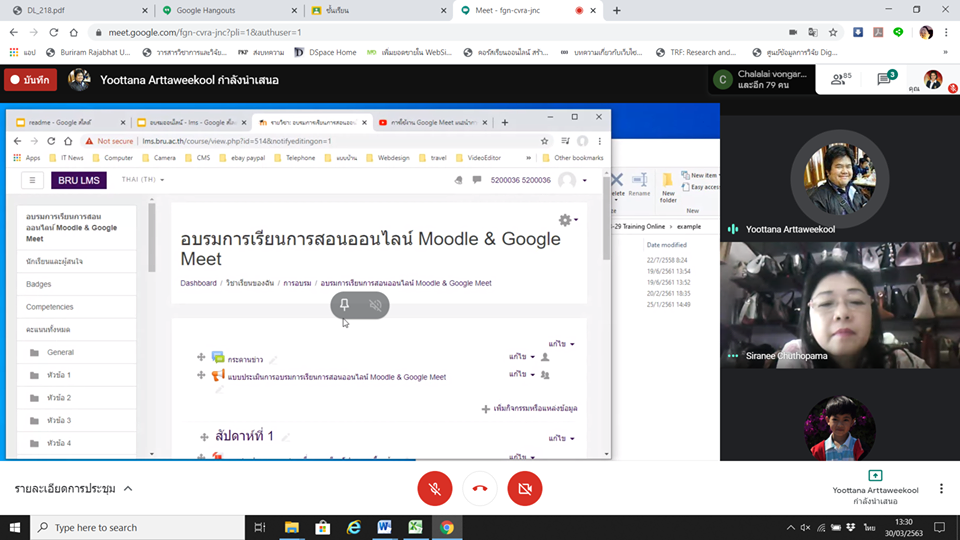Toggle camera off button in Meet
960x540 pixels.
525,489
